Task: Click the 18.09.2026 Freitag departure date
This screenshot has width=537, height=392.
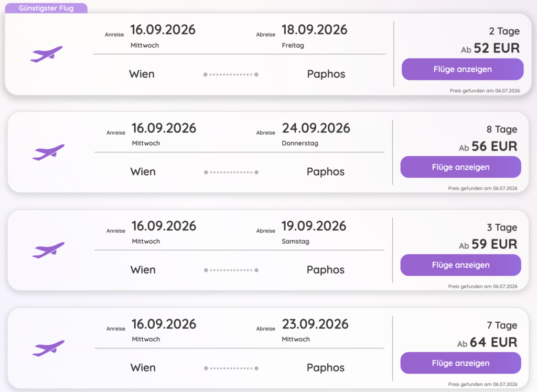Action: 315,36
